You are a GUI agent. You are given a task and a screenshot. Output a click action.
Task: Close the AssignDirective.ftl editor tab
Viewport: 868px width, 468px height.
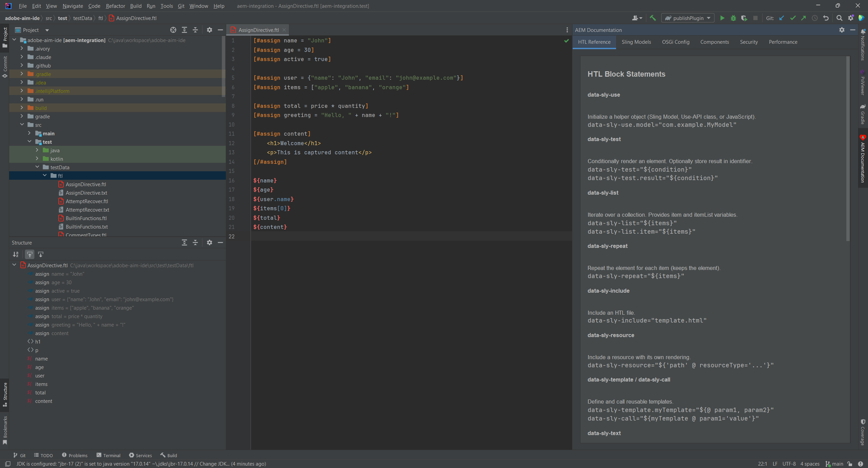[284, 30]
